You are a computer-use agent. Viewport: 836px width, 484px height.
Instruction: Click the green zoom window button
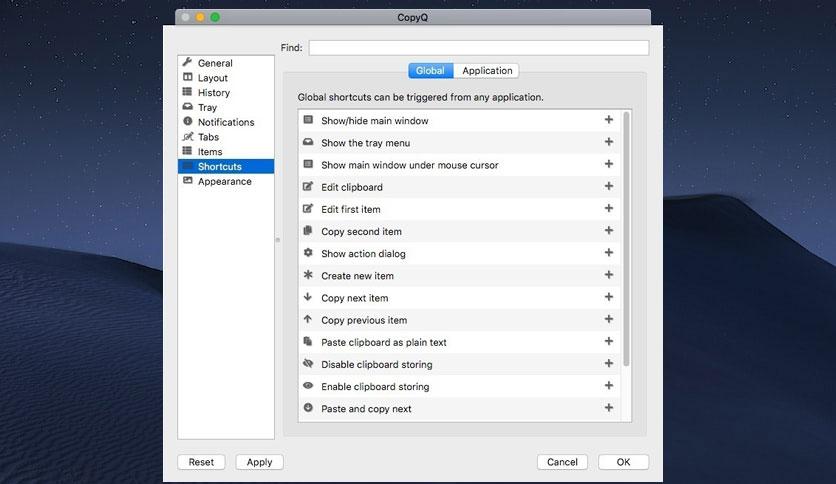click(x=215, y=17)
